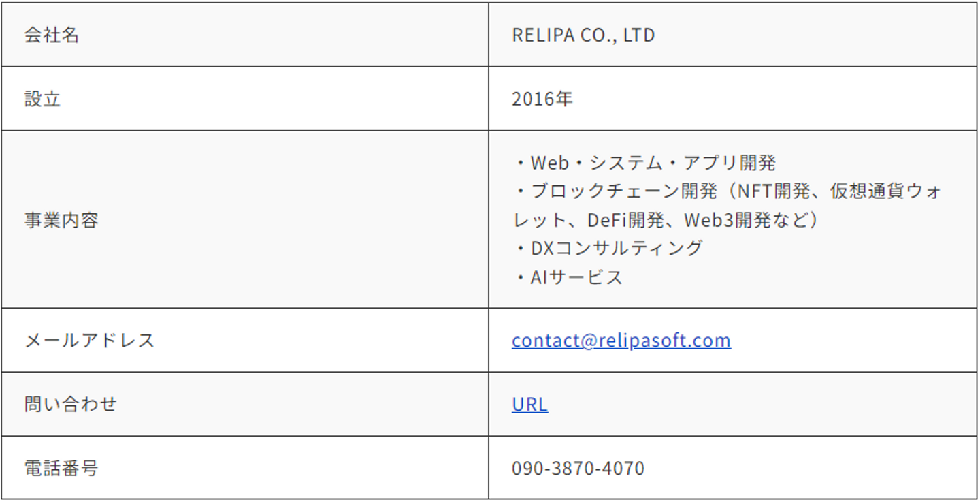Click the Web・システム・アプリ開発 line
Screen dimensions: 980x502
[652, 163]
